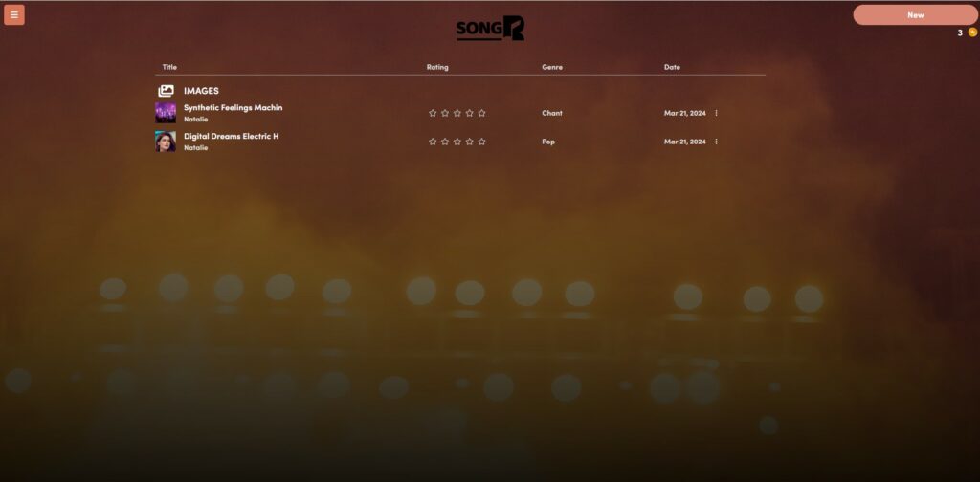
Task: Give Digital Dreams Electric H five stars
Action: click(x=481, y=142)
